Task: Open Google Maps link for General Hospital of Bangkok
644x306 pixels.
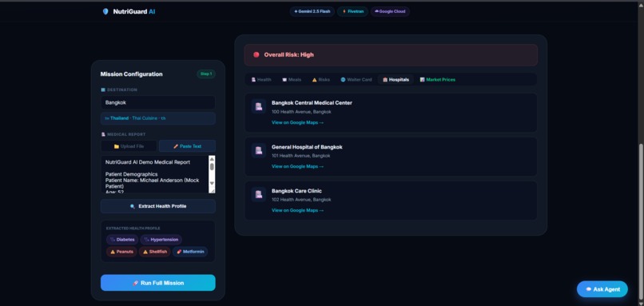Action: (297, 166)
